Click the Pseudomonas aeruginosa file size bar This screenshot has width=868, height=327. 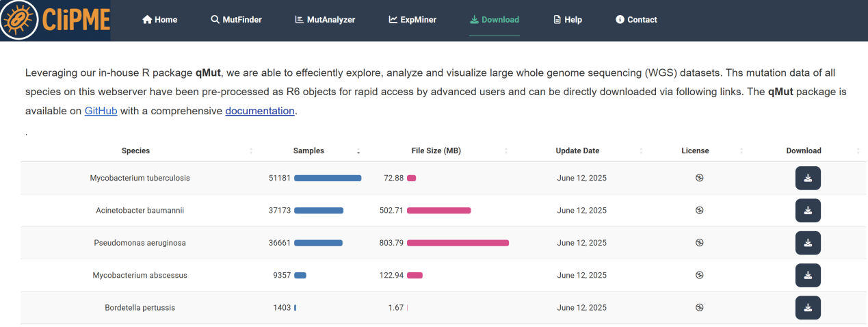pyautogui.click(x=458, y=243)
